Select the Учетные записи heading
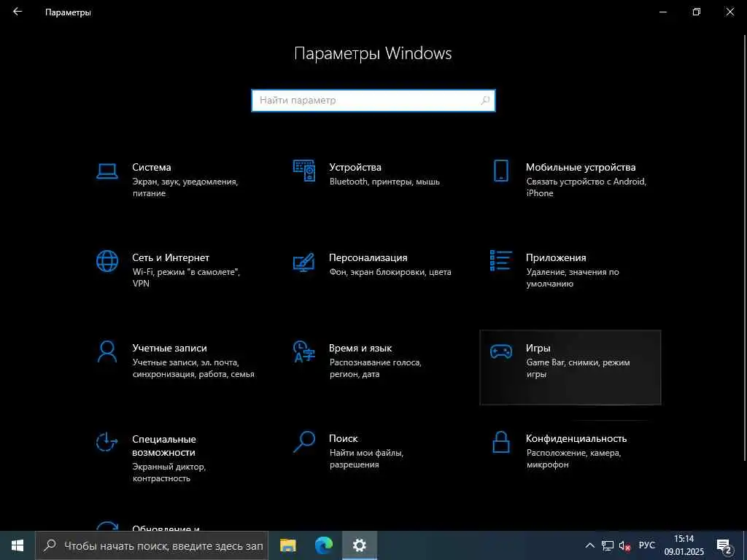The image size is (747, 560). click(169, 348)
